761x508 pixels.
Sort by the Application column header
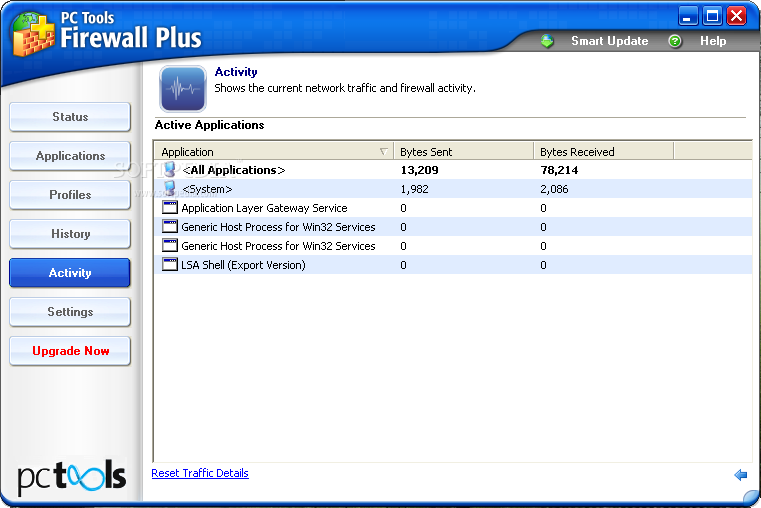[274, 152]
